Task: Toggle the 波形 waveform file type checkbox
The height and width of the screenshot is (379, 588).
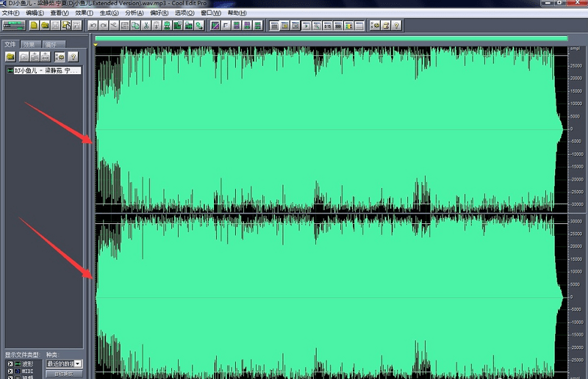Action: click(x=10, y=364)
